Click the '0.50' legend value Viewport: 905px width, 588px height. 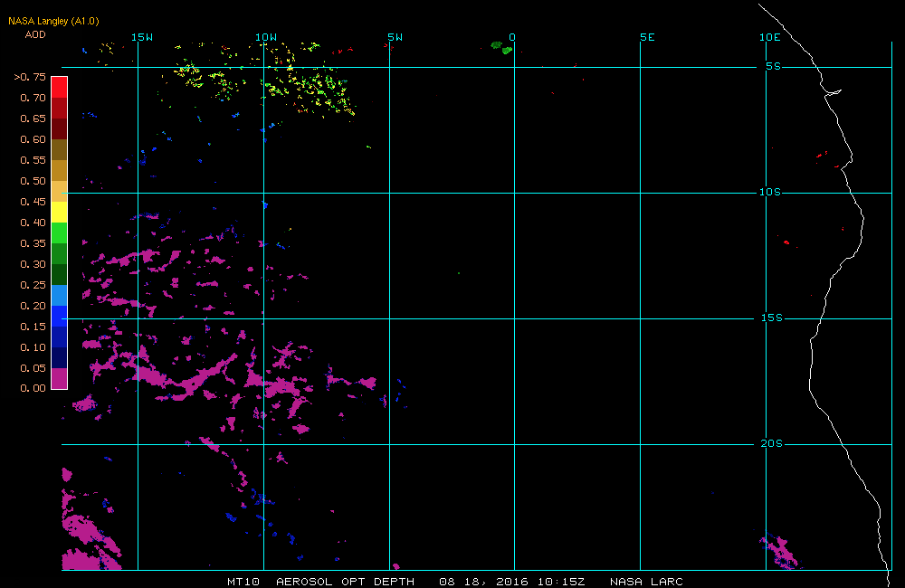[33, 181]
